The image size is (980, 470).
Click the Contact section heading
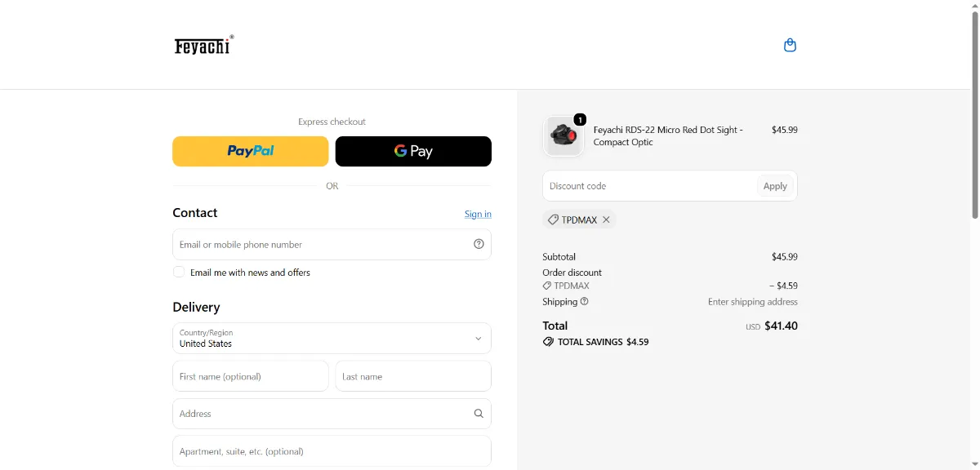(195, 213)
